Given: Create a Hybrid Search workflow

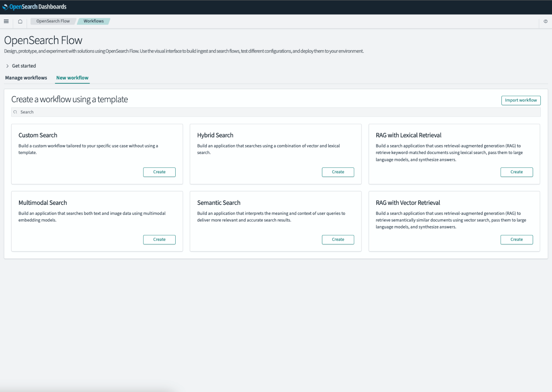Looking at the screenshot, I should tap(338, 172).
